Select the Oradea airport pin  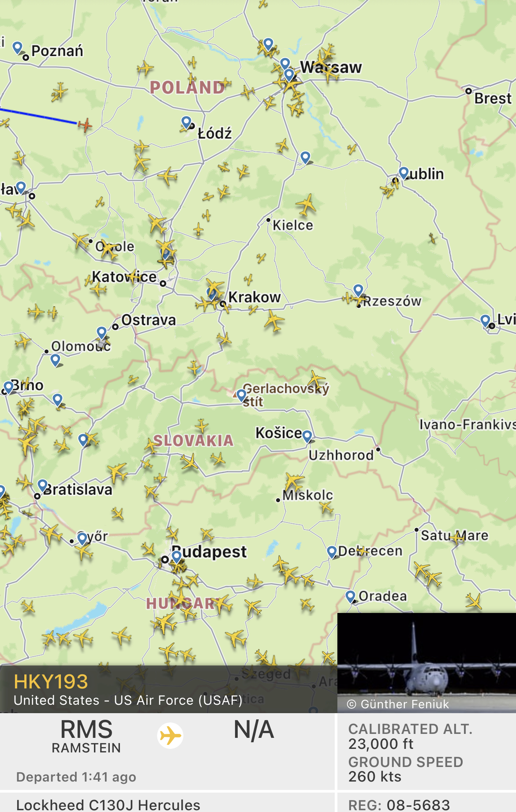coord(350,596)
